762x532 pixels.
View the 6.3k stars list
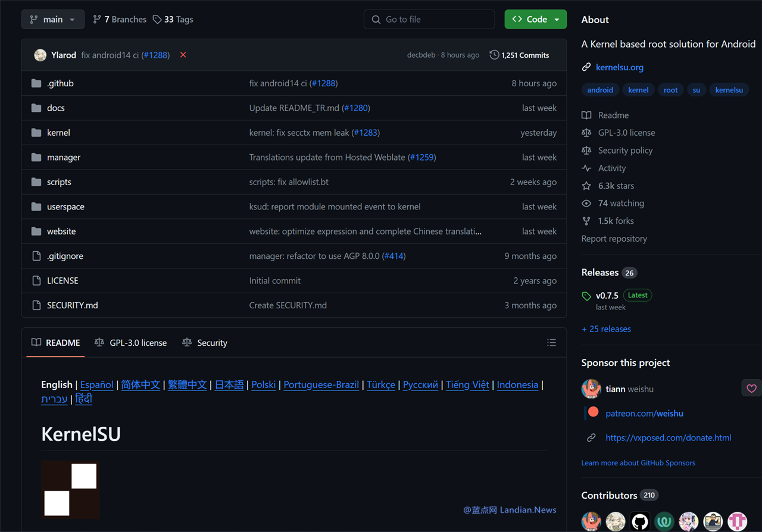pos(608,186)
